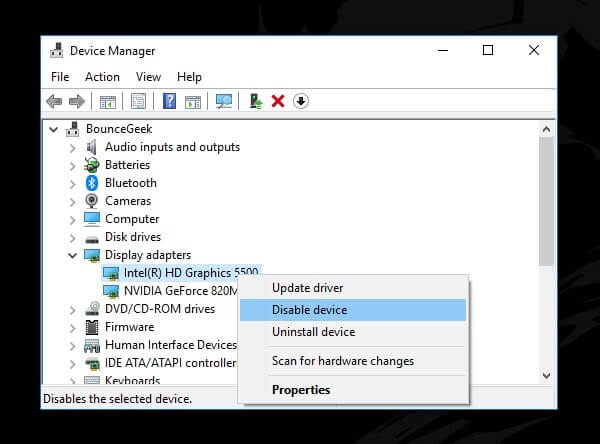The width and height of the screenshot is (600, 444).
Task: Click the scrollbar up arrow
Action: click(x=546, y=130)
